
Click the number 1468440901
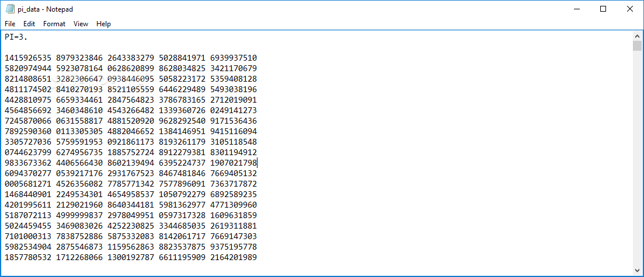coord(29,195)
